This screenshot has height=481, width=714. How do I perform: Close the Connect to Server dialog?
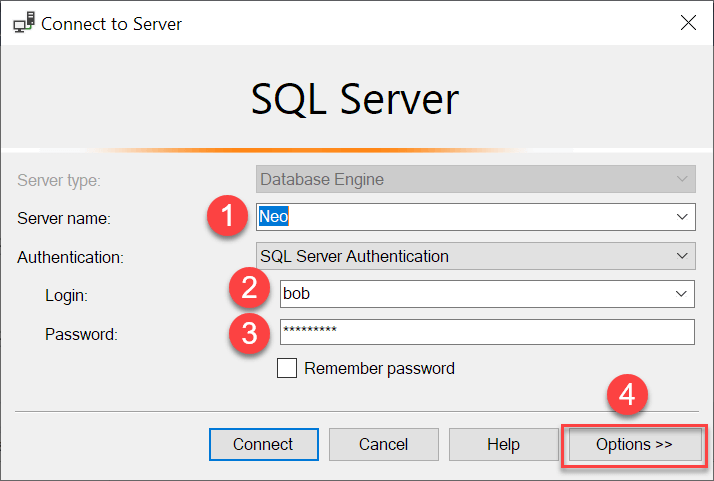pyautogui.click(x=687, y=22)
